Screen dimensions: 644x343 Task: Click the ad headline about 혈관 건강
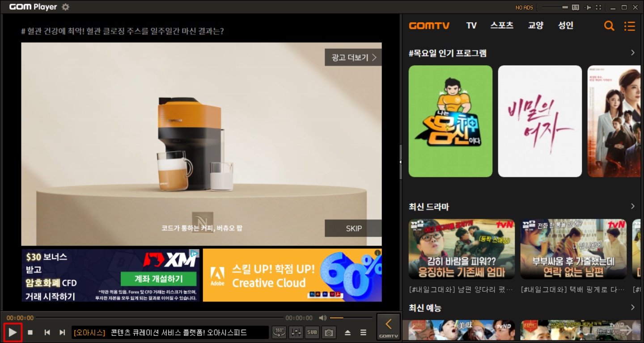(x=123, y=31)
